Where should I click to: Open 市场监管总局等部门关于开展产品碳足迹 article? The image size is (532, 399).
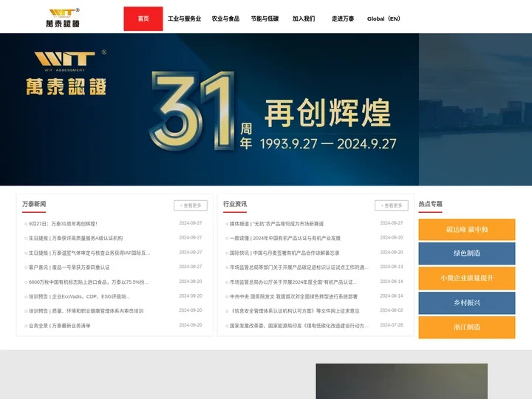pyautogui.click(x=299, y=267)
